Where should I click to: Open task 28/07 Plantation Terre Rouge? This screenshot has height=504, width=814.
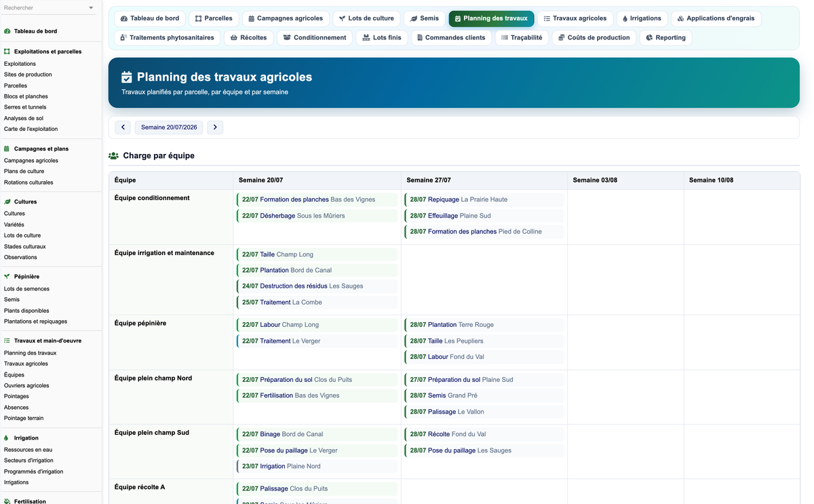(484, 325)
